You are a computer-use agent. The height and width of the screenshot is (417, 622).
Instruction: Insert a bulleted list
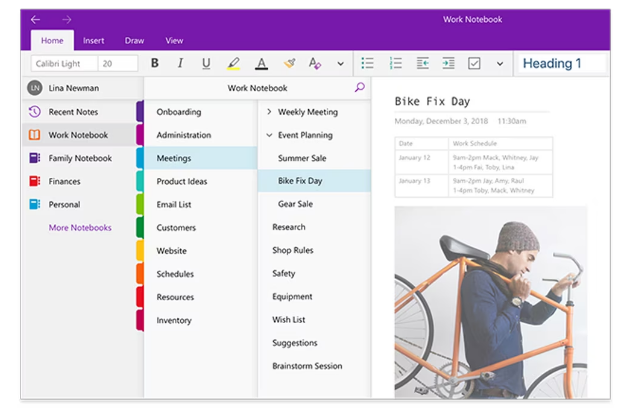click(367, 63)
